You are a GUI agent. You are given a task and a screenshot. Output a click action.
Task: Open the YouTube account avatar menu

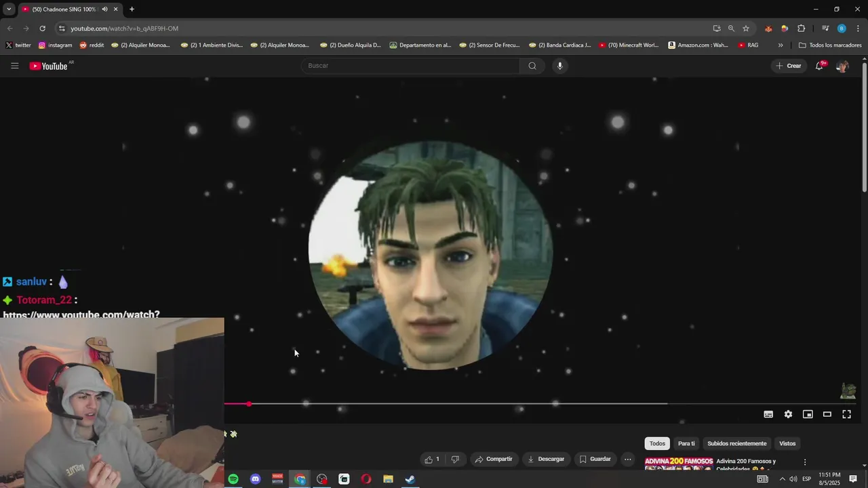click(842, 66)
